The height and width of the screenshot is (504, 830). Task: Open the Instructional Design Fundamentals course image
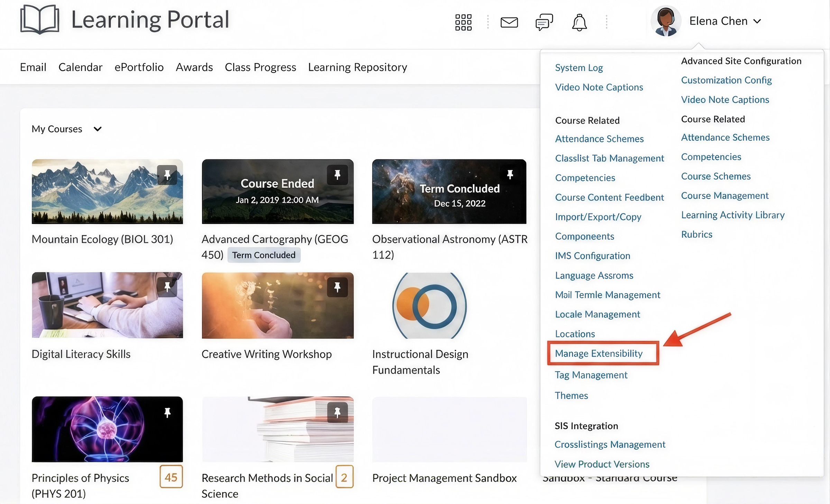click(x=429, y=305)
